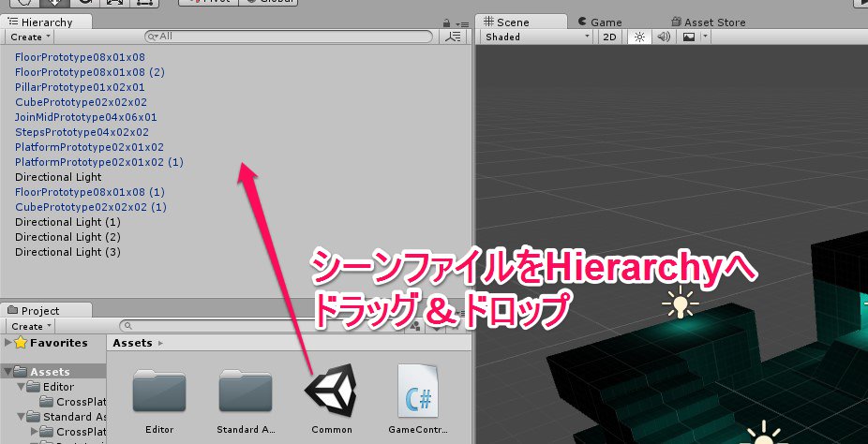Screen dimensions: 868x444
Task: Select Favorites in Project tree
Action: coord(59,343)
